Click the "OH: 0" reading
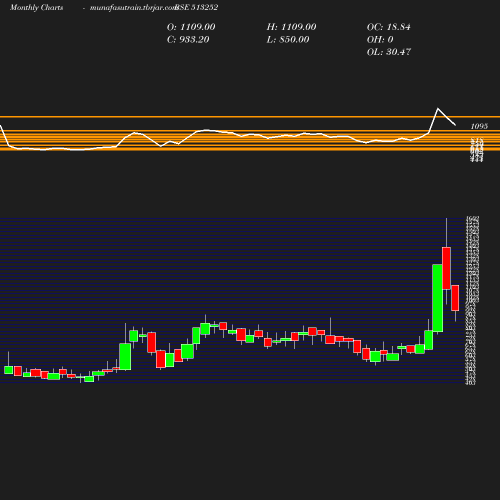 tap(380, 39)
